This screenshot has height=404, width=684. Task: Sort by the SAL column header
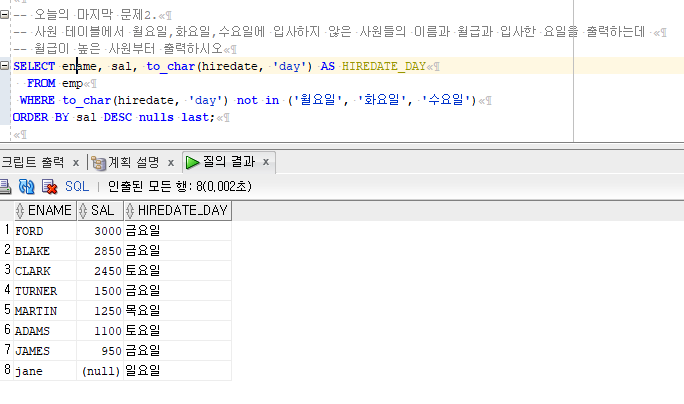pyautogui.click(x=100, y=210)
